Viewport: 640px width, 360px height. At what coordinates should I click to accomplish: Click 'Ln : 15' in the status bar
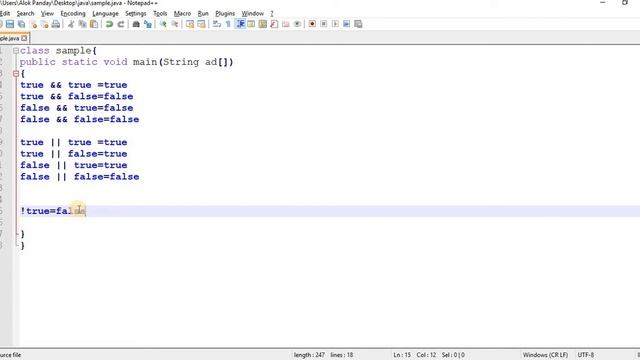pyautogui.click(x=402, y=355)
